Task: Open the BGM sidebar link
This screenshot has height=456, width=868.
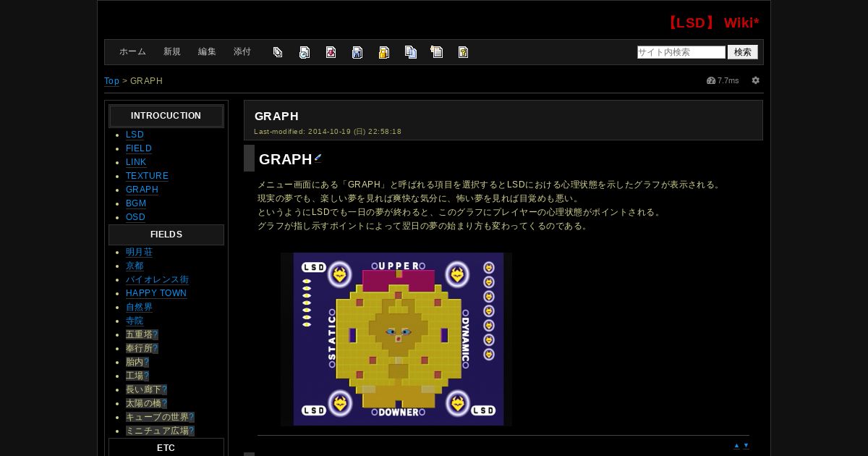Action: (136, 203)
